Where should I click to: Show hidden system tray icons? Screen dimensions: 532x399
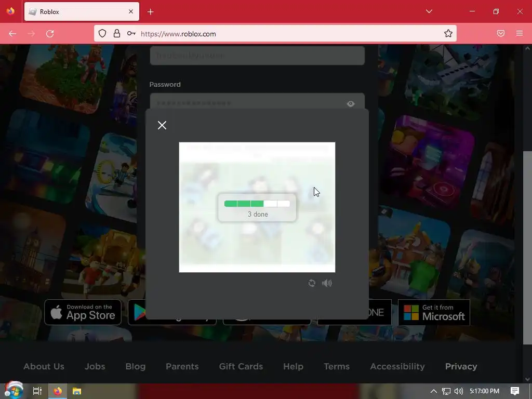[433, 391]
